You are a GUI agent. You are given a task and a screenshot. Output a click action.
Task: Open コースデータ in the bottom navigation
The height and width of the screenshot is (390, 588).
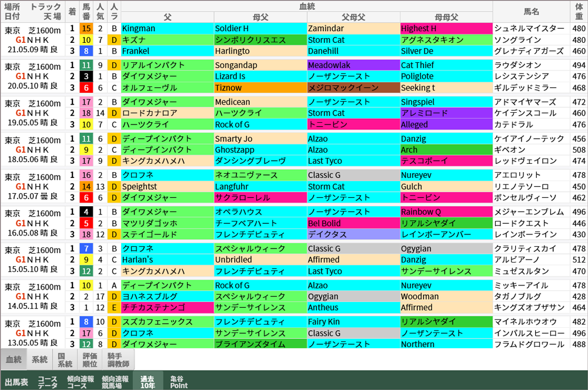pyautogui.click(x=48, y=382)
